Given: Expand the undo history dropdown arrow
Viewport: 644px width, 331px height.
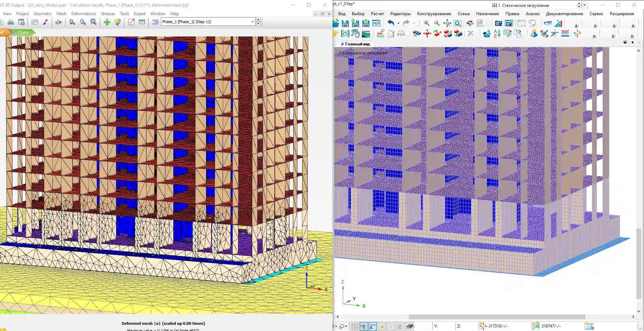Looking at the screenshot, I should click(x=398, y=23).
